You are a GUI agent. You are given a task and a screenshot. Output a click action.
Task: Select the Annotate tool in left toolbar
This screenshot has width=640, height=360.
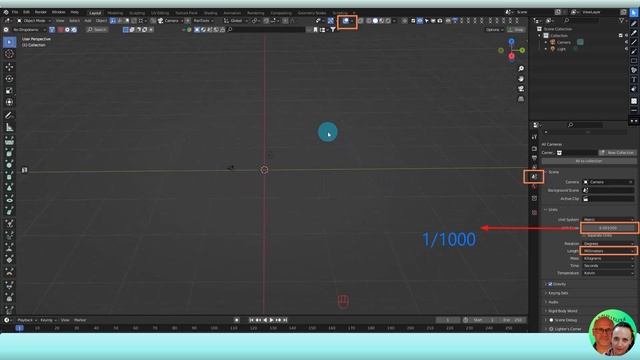9,116
